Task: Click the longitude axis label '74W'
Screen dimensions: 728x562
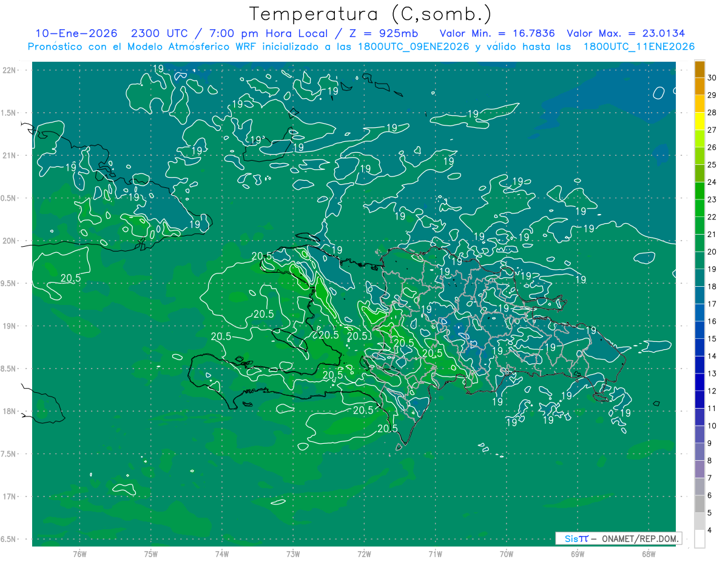Action: point(222,554)
